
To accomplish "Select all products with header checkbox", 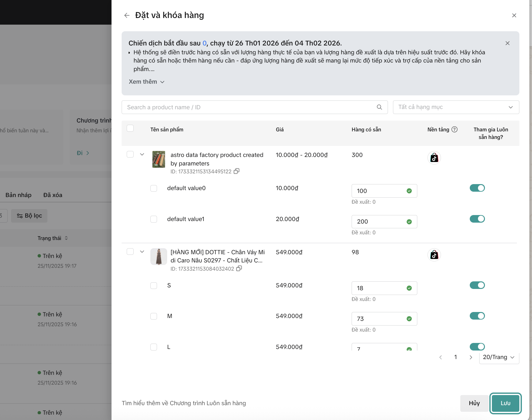I will coord(130,128).
